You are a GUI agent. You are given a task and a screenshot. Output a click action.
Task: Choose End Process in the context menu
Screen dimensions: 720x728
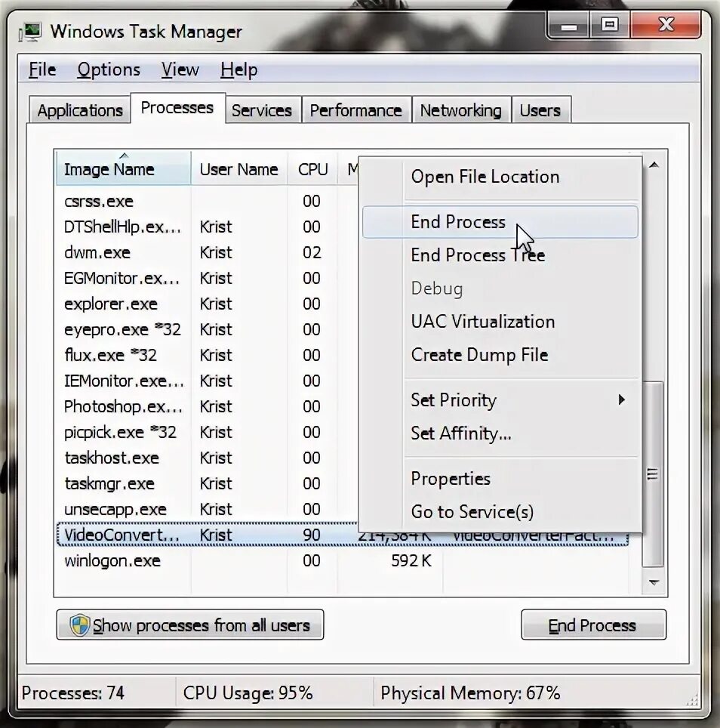500,222
